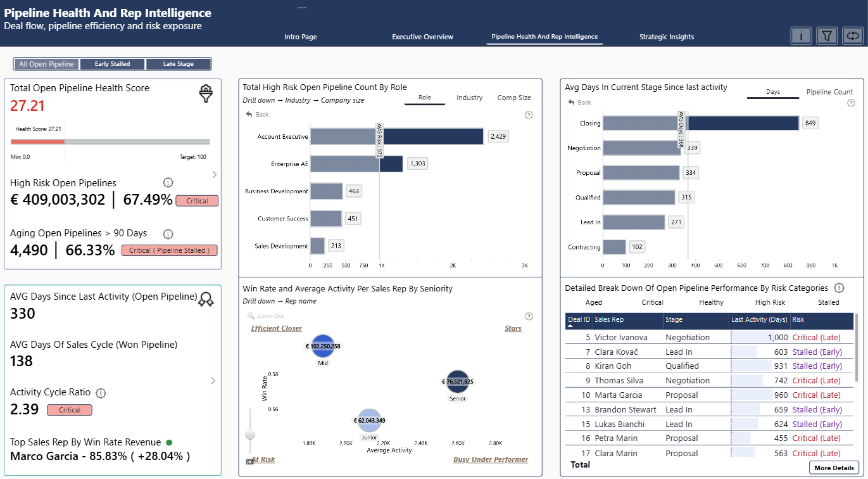Click the Mid seniority bubble
The image size is (868, 479).
tap(323, 346)
